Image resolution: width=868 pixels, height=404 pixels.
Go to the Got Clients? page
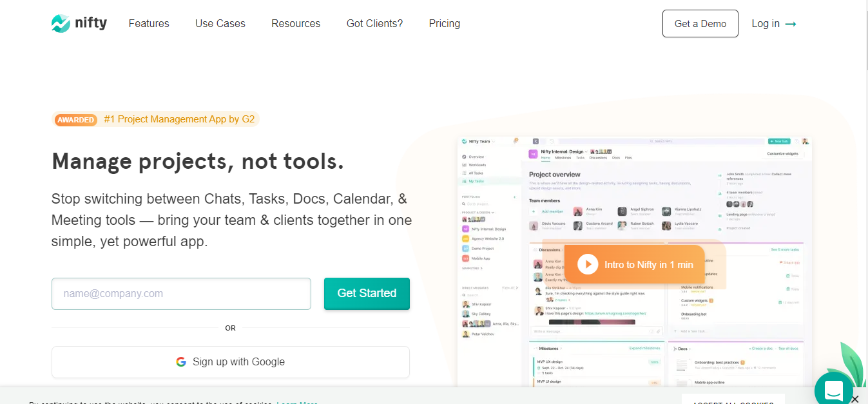[374, 24]
